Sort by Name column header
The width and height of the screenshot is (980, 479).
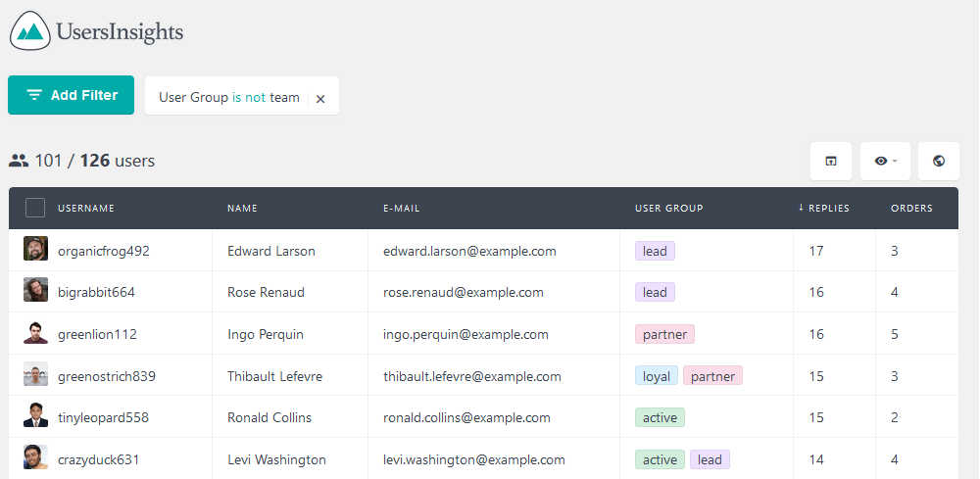pos(242,208)
